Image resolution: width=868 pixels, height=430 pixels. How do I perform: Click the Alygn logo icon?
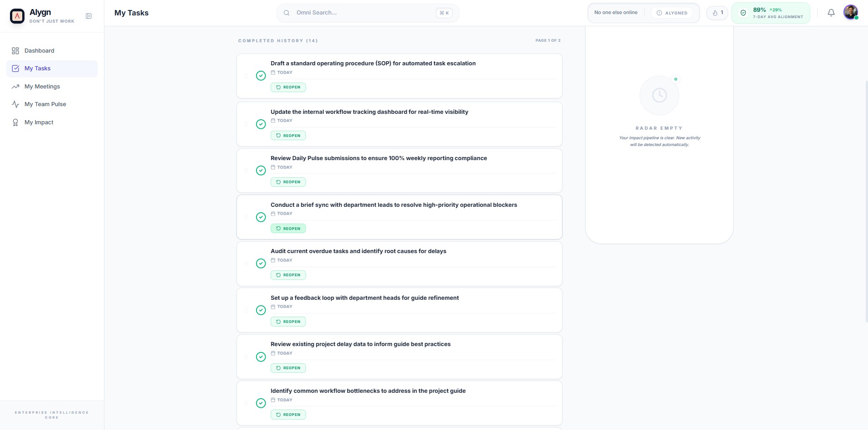(17, 16)
